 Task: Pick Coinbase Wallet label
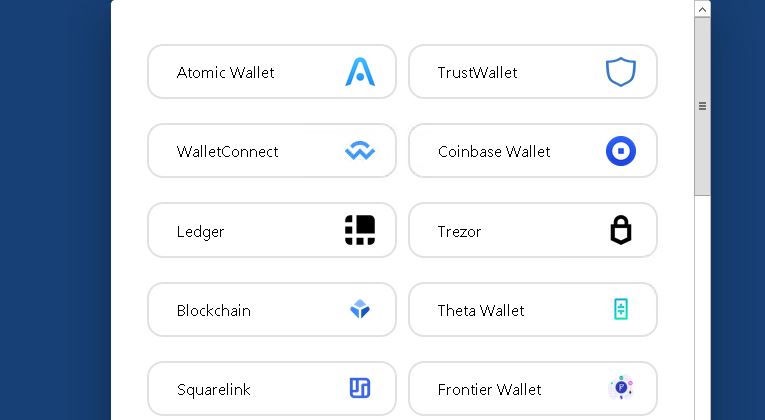pyautogui.click(x=494, y=151)
